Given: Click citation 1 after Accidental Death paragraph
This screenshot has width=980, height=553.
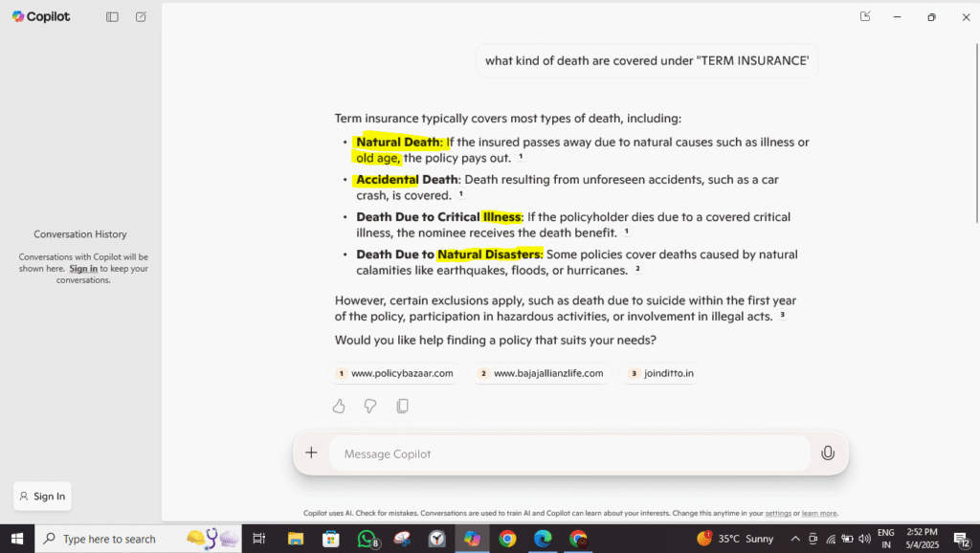Looking at the screenshot, I should click(460, 194).
